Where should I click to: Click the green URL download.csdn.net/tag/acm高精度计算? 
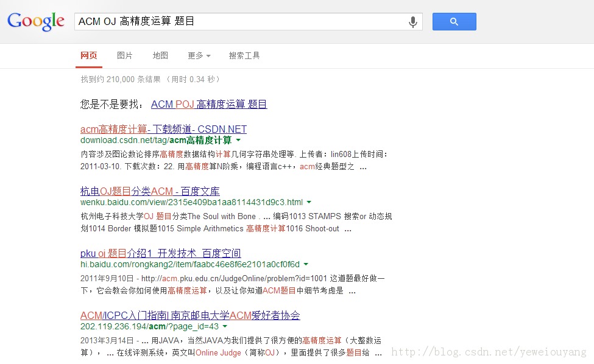click(x=156, y=141)
